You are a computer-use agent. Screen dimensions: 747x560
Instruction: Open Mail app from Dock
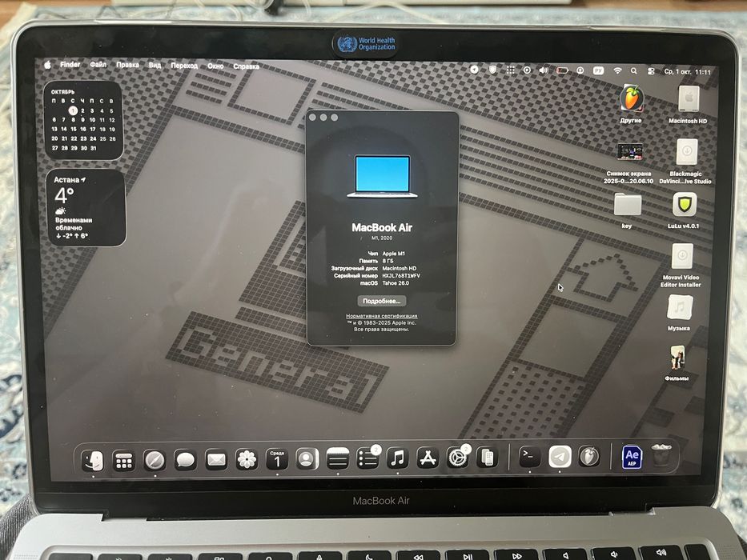[216, 460]
